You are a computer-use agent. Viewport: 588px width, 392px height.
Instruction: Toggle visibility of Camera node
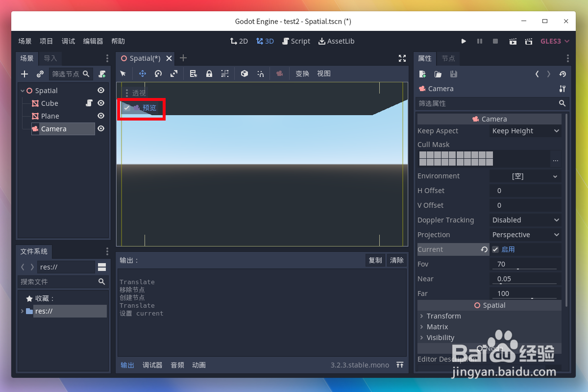click(101, 129)
